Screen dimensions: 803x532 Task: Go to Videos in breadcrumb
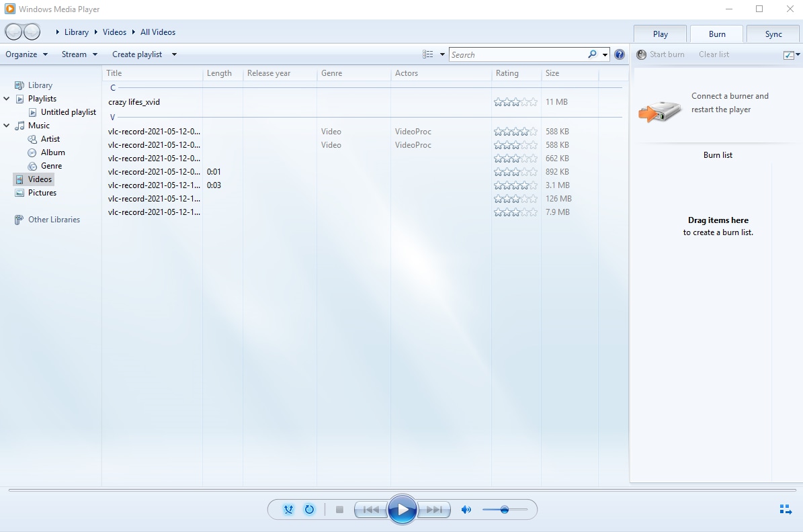pyautogui.click(x=114, y=32)
